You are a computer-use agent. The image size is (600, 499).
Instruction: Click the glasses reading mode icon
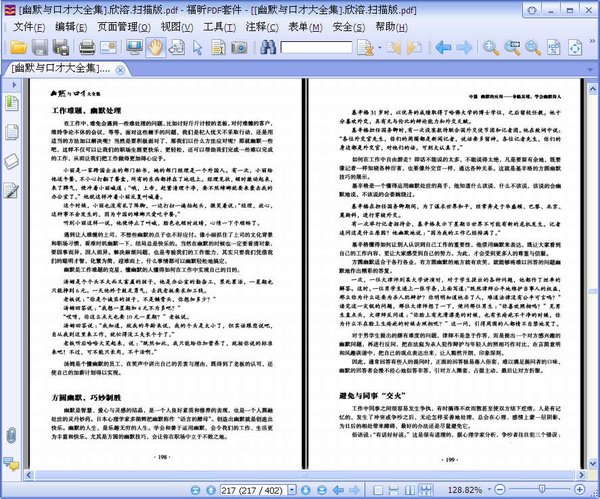(x=176, y=47)
